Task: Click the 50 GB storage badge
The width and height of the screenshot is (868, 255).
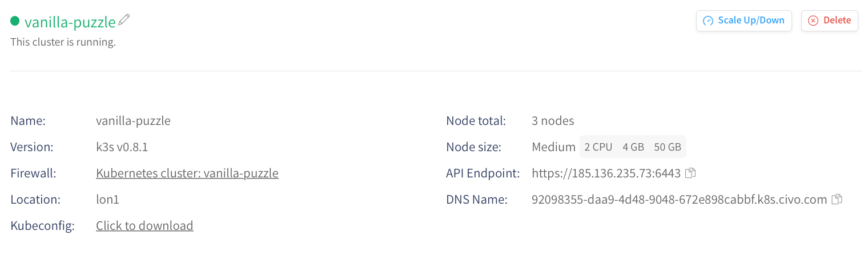Action: (668, 147)
